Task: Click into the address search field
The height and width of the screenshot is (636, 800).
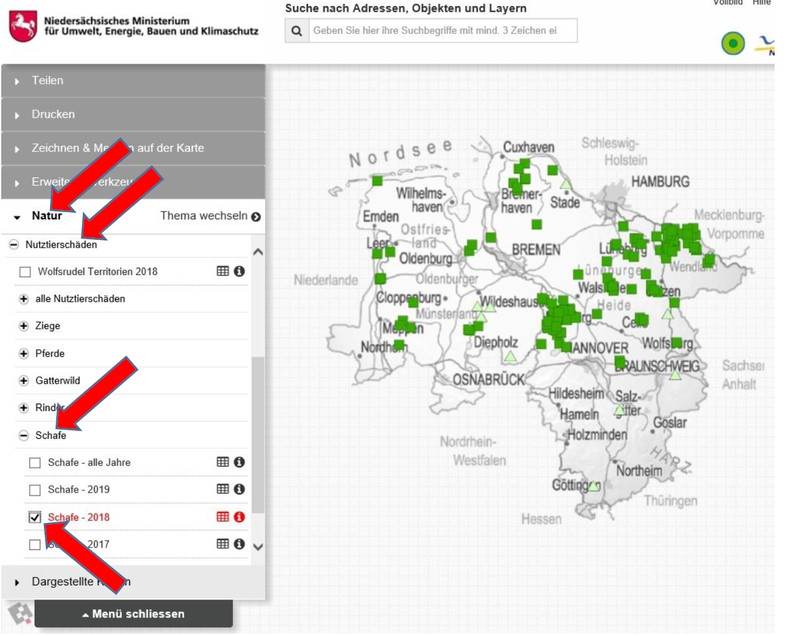Action: (442, 31)
